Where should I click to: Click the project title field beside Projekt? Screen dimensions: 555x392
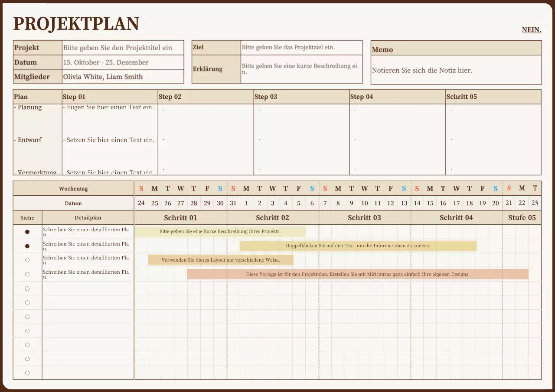point(123,48)
